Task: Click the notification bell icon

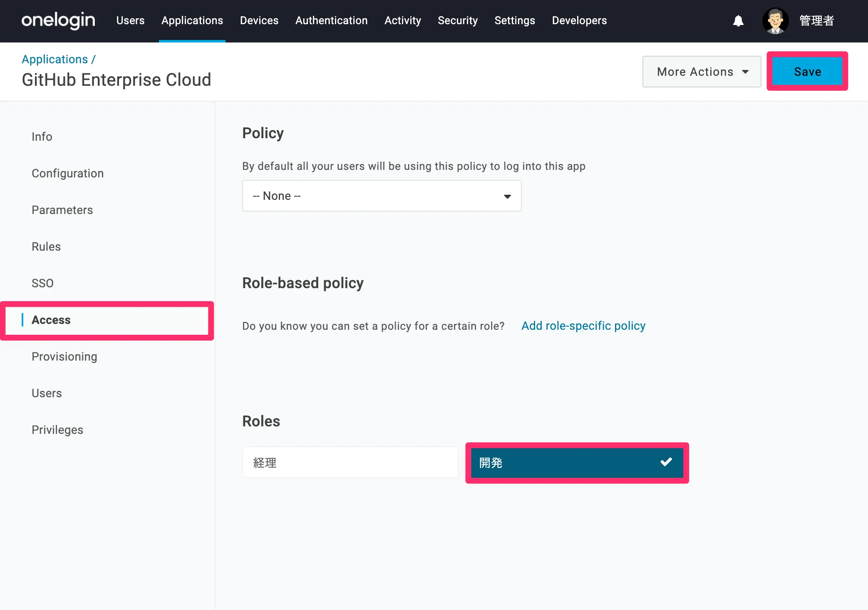Action: 738,21
